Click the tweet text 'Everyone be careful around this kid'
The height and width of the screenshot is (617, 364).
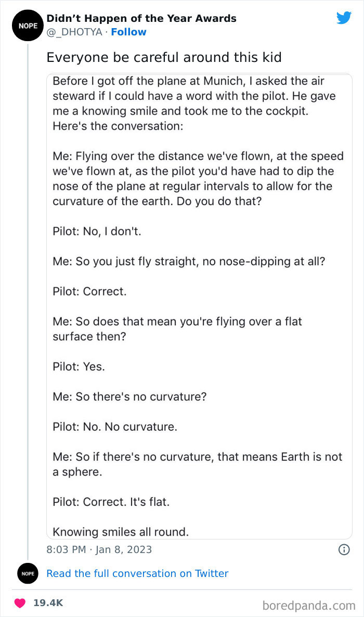pos(164,57)
